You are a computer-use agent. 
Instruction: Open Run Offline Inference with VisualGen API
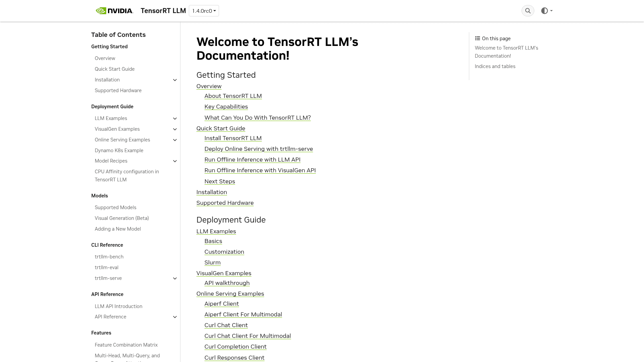[260, 170]
